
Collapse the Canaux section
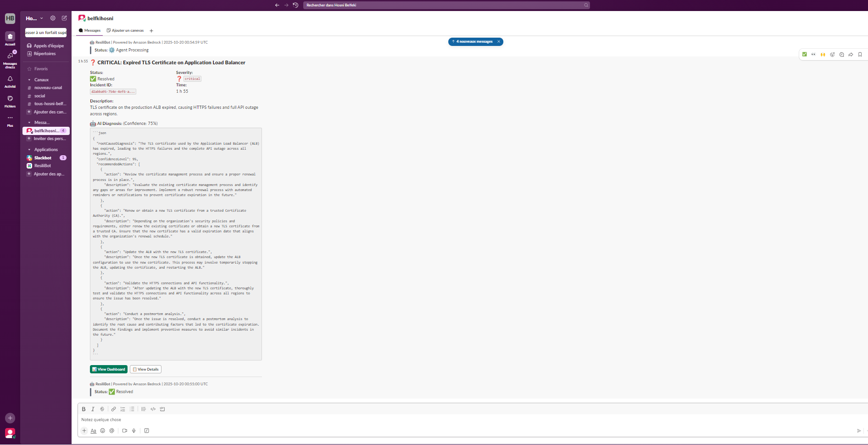point(29,80)
